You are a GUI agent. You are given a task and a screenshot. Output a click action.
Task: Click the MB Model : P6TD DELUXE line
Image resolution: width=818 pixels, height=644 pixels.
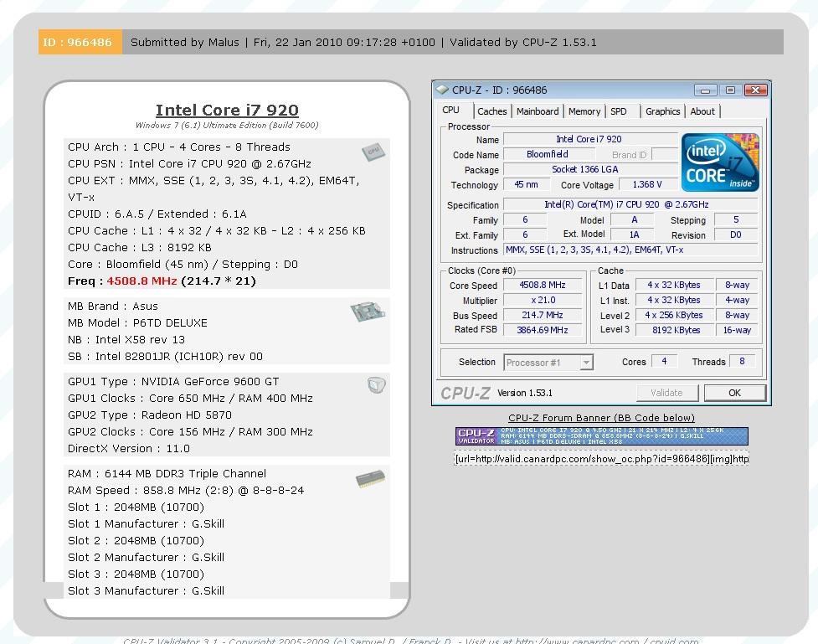(137, 323)
